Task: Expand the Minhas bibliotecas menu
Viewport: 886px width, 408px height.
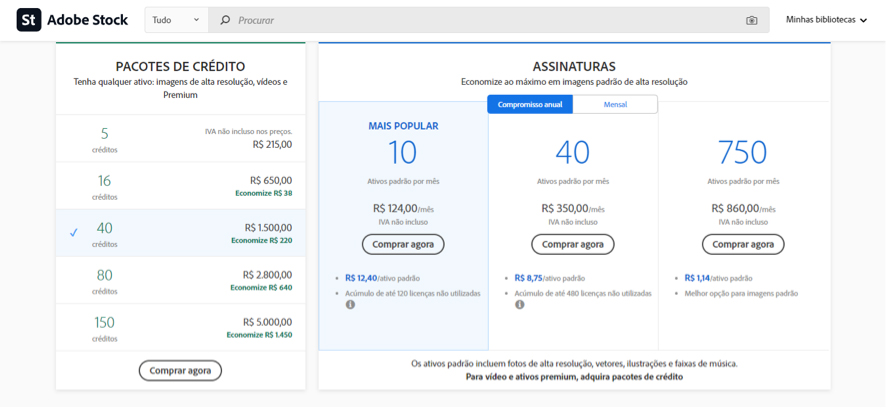Action: coord(826,20)
